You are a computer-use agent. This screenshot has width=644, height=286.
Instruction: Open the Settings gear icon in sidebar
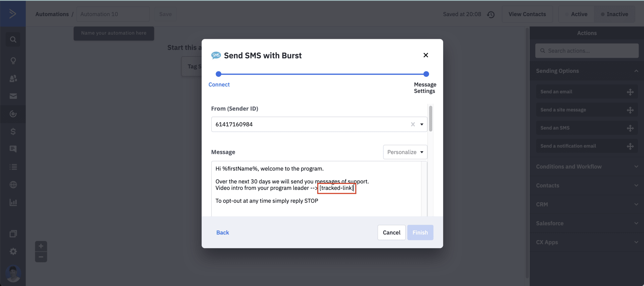pos(13,251)
